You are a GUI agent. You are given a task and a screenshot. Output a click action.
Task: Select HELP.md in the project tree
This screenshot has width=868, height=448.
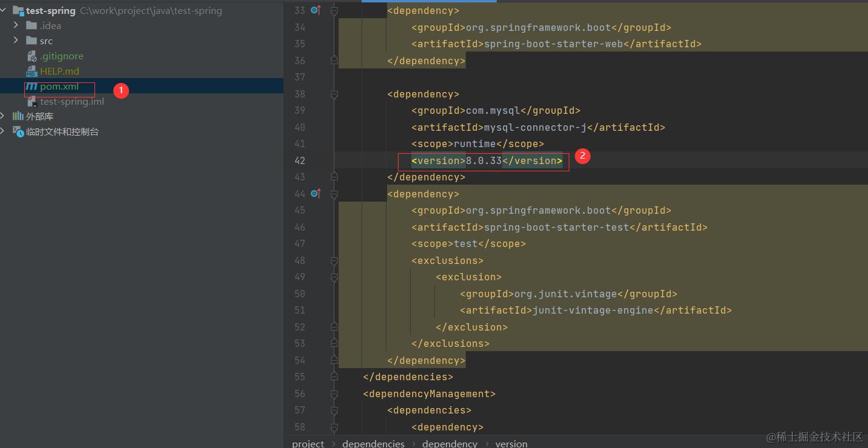tap(59, 71)
